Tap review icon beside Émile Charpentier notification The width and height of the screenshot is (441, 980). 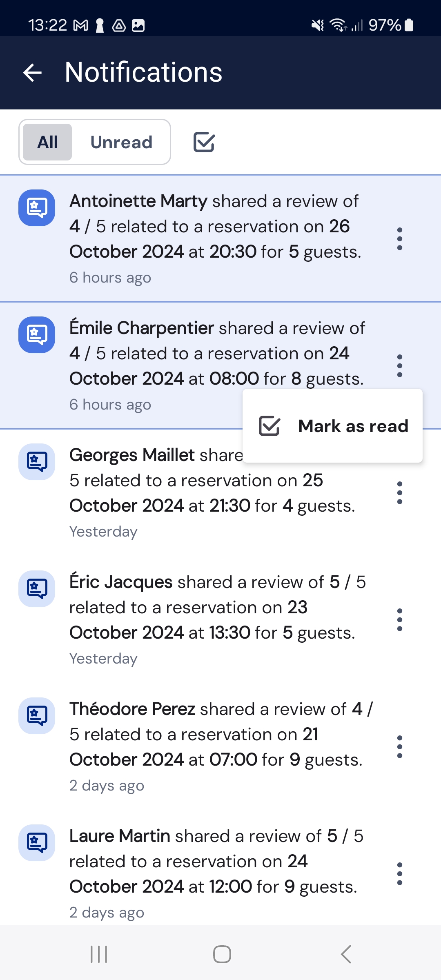(37, 335)
